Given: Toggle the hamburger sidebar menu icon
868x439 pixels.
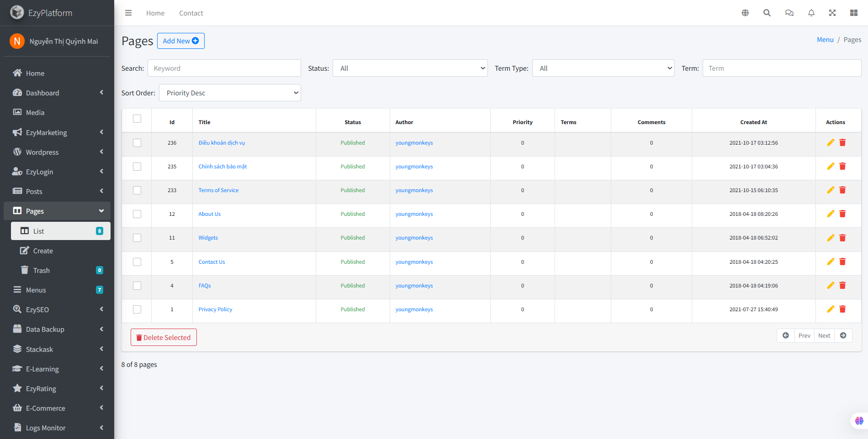Looking at the screenshot, I should pos(128,13).
